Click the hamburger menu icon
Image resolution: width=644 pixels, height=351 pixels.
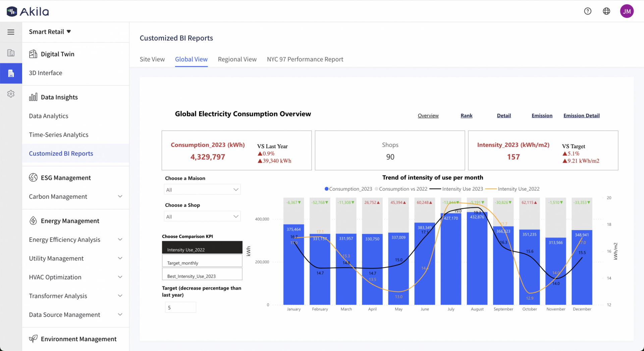(x=11, y=32)
